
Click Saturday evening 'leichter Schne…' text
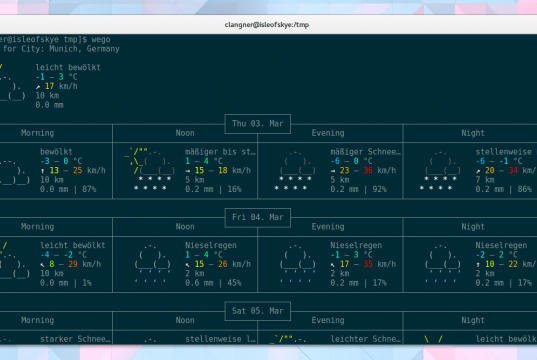[x=365, y=339]
